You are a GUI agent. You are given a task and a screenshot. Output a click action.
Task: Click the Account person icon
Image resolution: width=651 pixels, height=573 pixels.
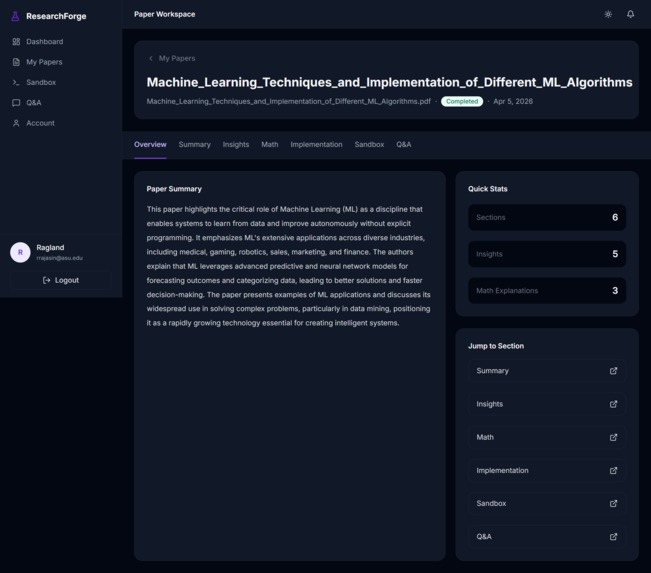pyautogui.click(x=16, y=123)
